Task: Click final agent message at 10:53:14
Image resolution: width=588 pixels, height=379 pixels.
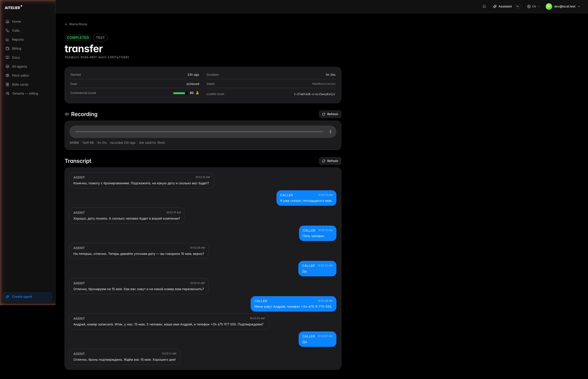Action: click(x=125, y=357)
